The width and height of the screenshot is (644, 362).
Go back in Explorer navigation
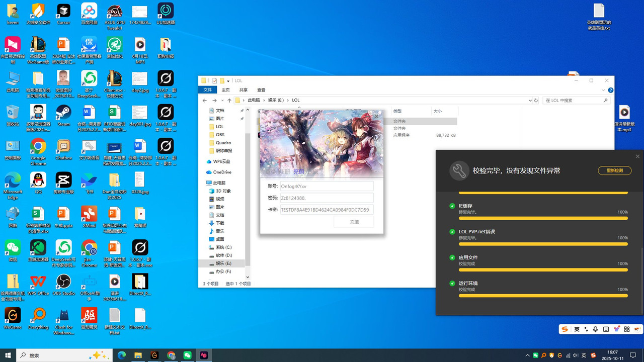(205, 100)
